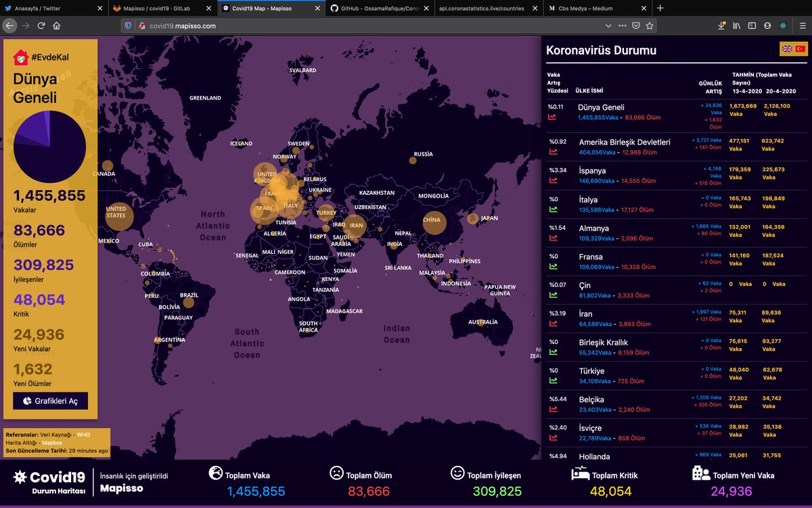The width and height of the screenshot is (812, 508).
Task: Open the Mapbox reference link
Action: [51, 442]
